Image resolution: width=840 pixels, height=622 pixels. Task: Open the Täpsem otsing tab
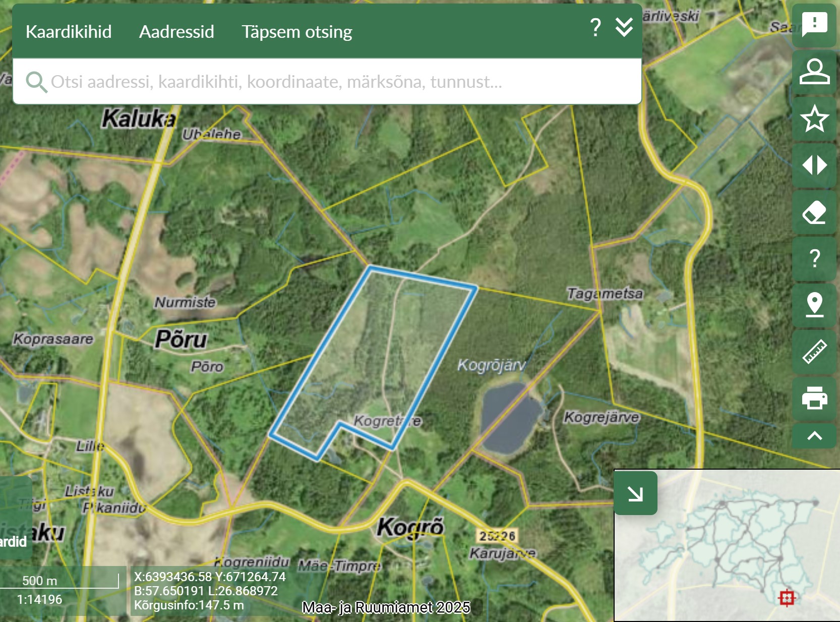[x=296, y=32]
